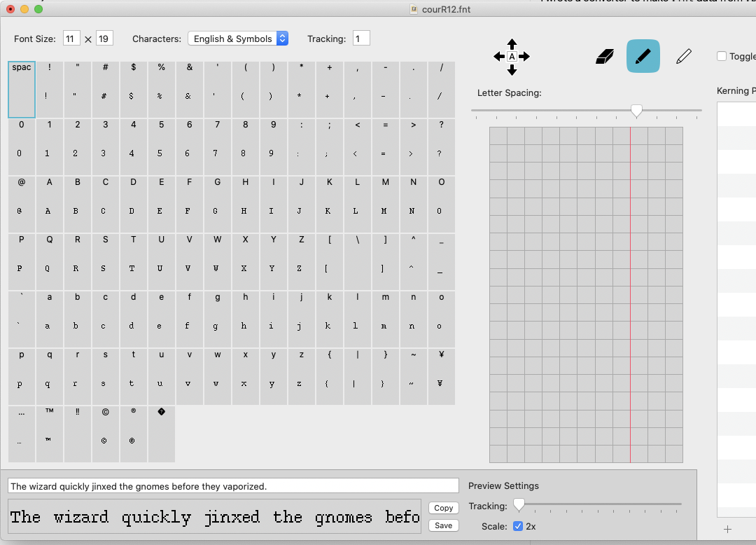Select the digit 7 glyph cell
This screenshot has height=545, width=756.
(x=217, y=147)
